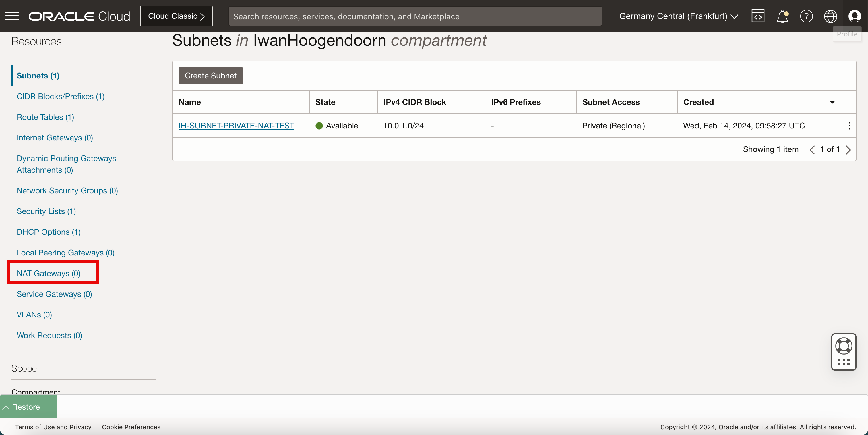Toggle sort order on the Created column

[832, 102]
